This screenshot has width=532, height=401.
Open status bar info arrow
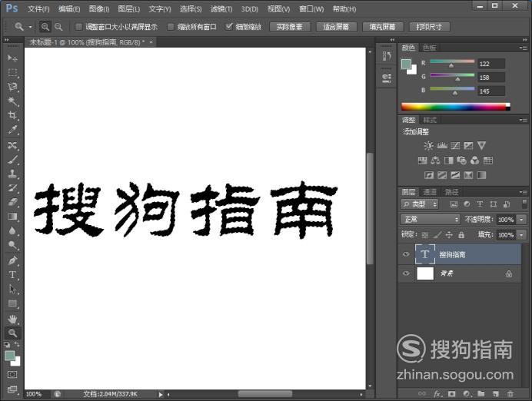161,394
